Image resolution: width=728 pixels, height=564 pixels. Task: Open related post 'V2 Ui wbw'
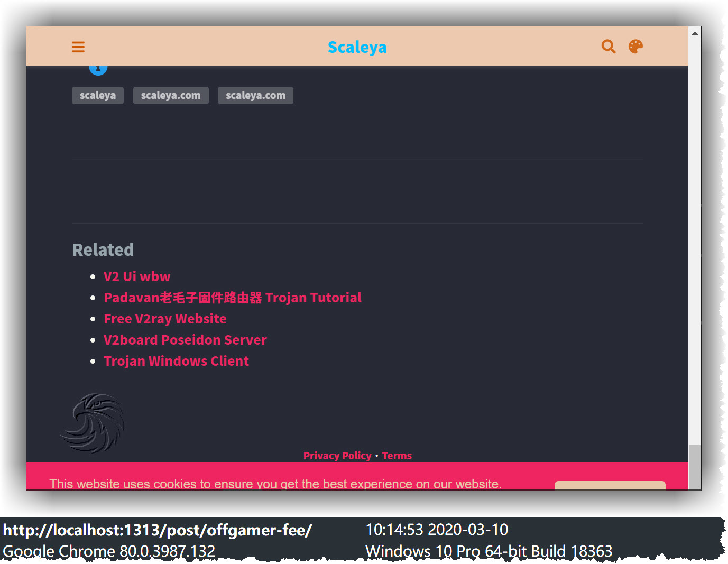137,276
